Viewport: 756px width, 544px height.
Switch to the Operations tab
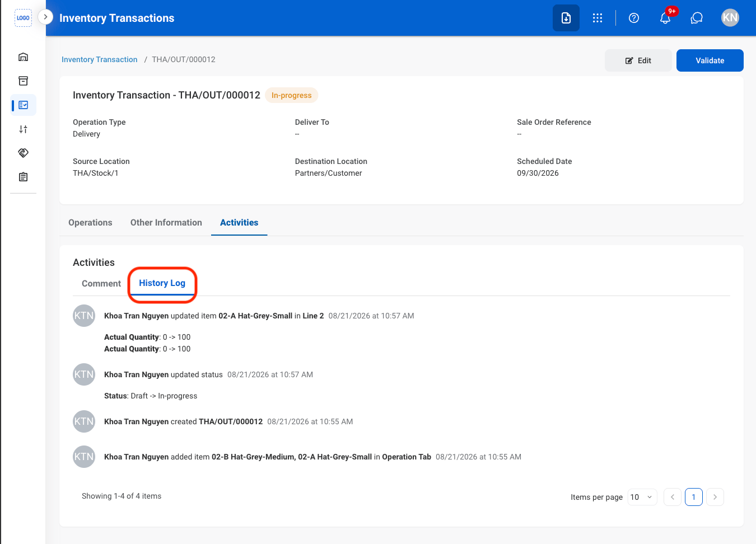90,223
